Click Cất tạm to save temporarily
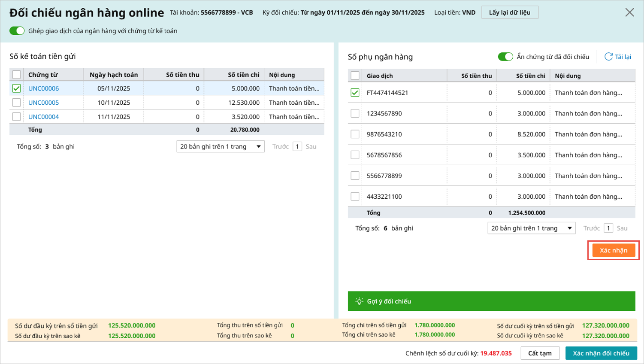The width and height of the screenshot is (644, 364). 540,353
